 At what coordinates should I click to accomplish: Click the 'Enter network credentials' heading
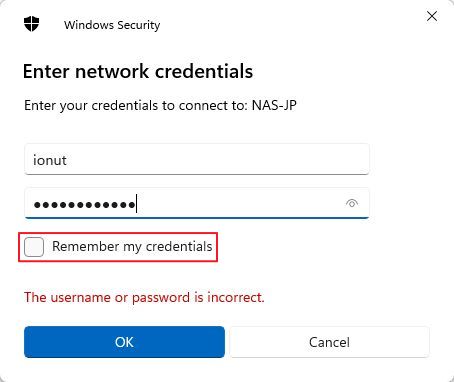click(138, 71)
